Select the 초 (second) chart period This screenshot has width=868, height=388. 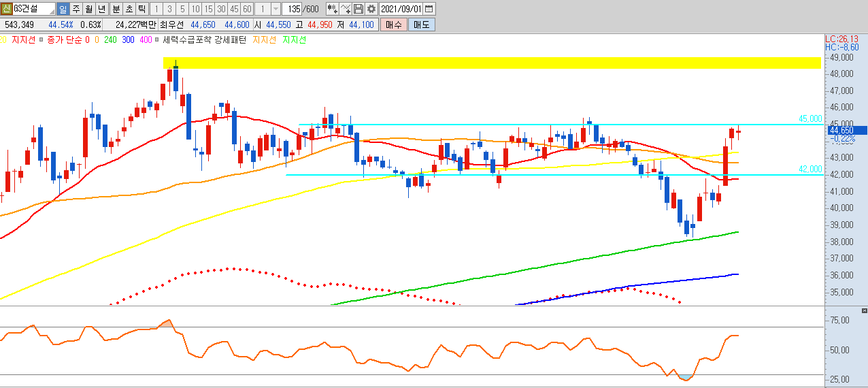(128, 9)
